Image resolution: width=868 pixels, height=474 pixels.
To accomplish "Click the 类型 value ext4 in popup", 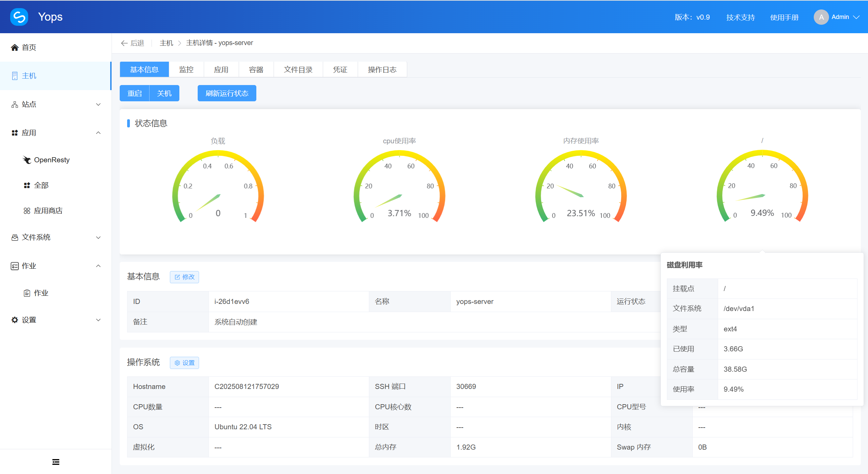I will 730,329.
